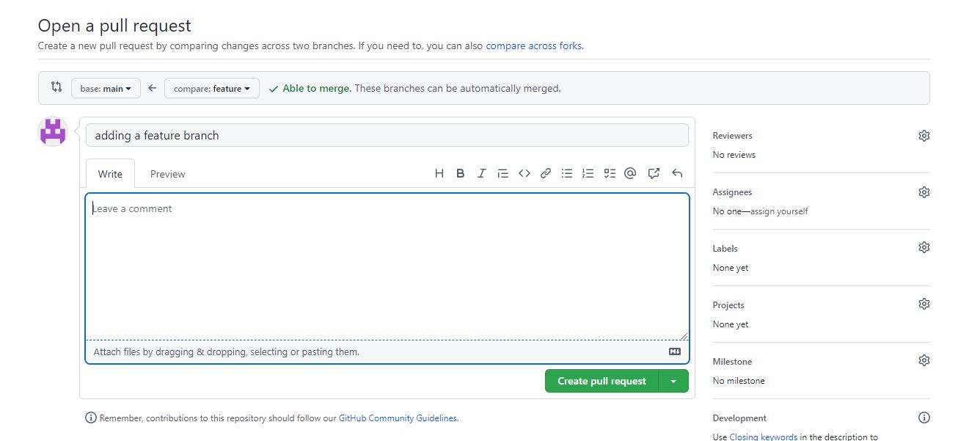Image resolution: width=980 pixels, height=441 pixels.
Task: Apply italic formatting in the comment toolbar
Action: (x=482, y=174)
